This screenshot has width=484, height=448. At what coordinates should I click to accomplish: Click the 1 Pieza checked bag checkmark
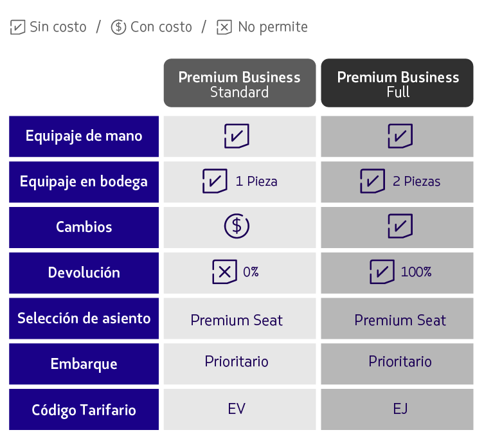(215, 181)
